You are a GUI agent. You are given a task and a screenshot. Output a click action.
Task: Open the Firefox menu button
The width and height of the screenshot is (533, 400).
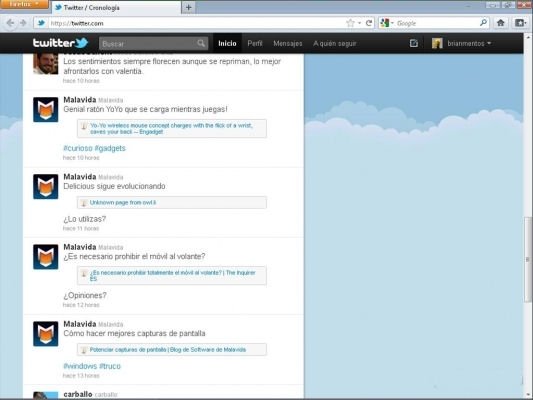[24, 4]
